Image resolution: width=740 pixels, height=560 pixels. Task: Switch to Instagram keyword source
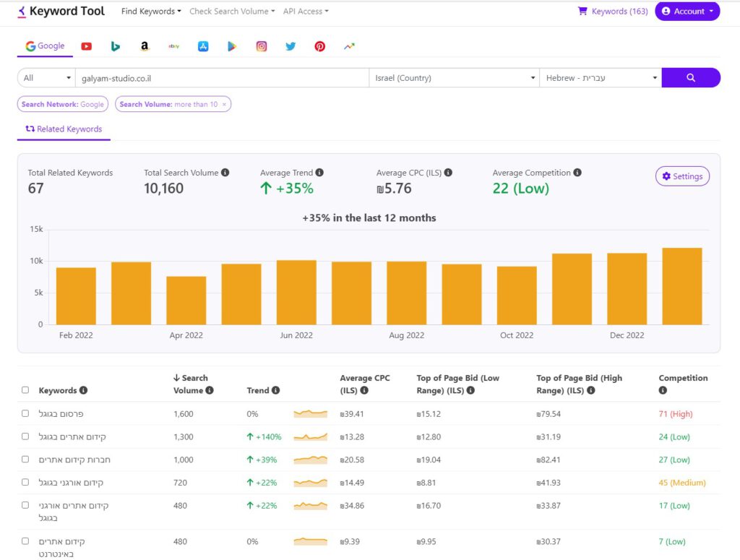coord(262,46)
